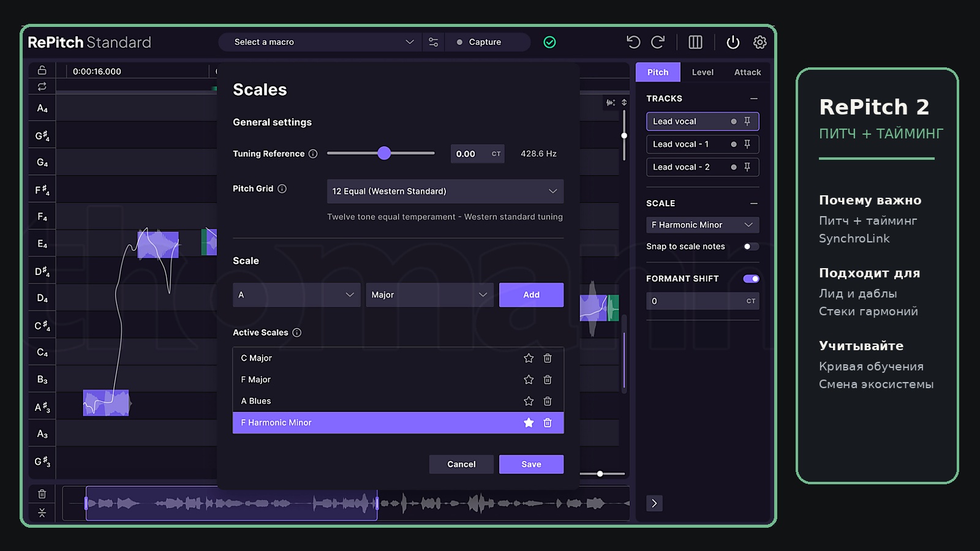The width and height of the screenshot is (980, 551).
Task: Switch to the Pitch tab
Action: 658,72
